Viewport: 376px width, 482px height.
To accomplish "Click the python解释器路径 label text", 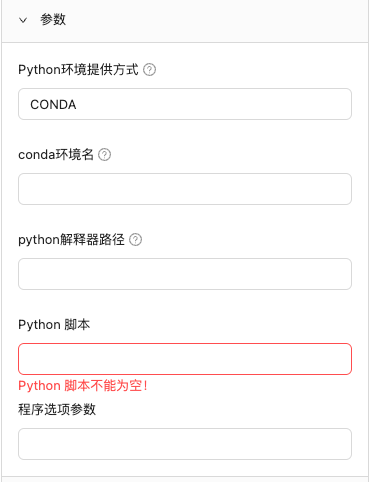I will click(71, 240).
